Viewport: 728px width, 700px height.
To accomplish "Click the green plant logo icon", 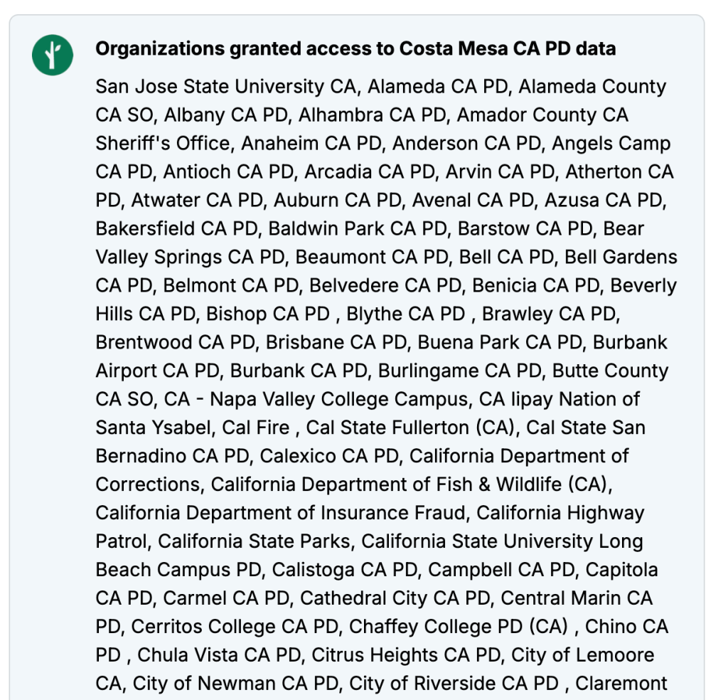I will pos(53,53).
